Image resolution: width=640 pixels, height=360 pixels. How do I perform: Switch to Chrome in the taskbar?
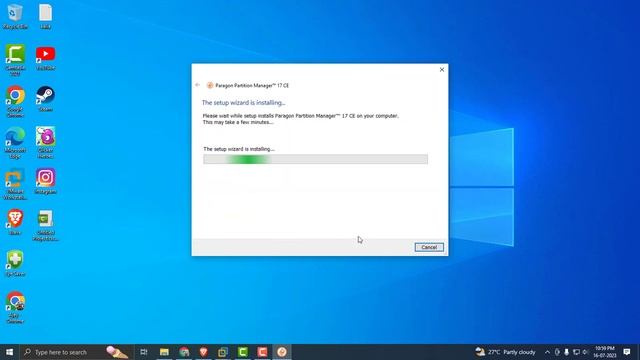click(184, 352)
